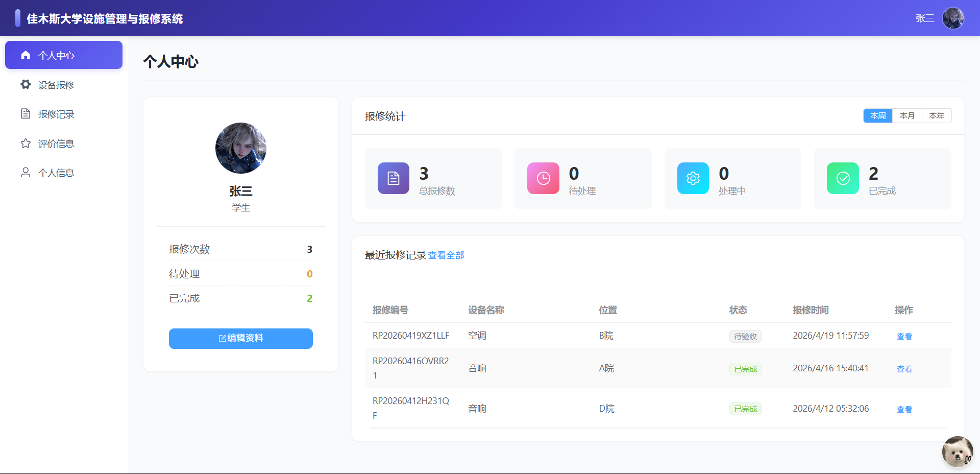Click the timestamp 2026/4/19 11:57:59
Image resolution: width=980 pixels, height=474 pixels.
pyautogui.click(x=831, y=336)
